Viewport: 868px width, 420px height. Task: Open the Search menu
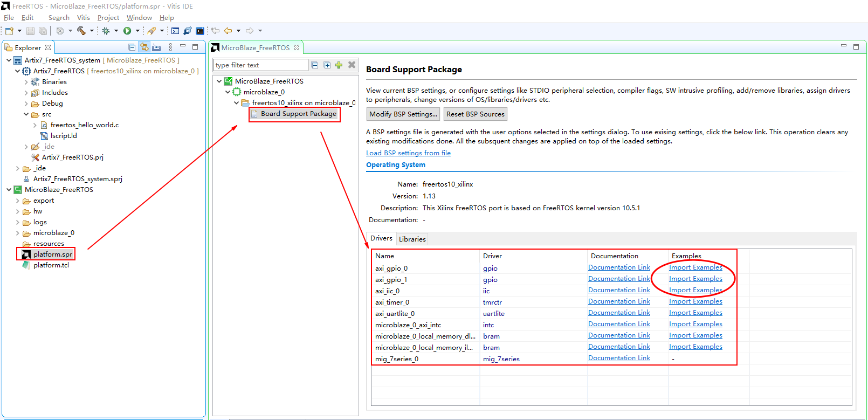click(x=59, y=18)
